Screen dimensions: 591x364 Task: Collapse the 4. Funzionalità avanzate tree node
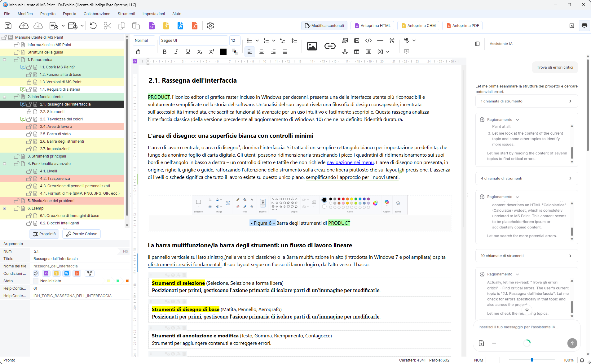click(5, 164)
